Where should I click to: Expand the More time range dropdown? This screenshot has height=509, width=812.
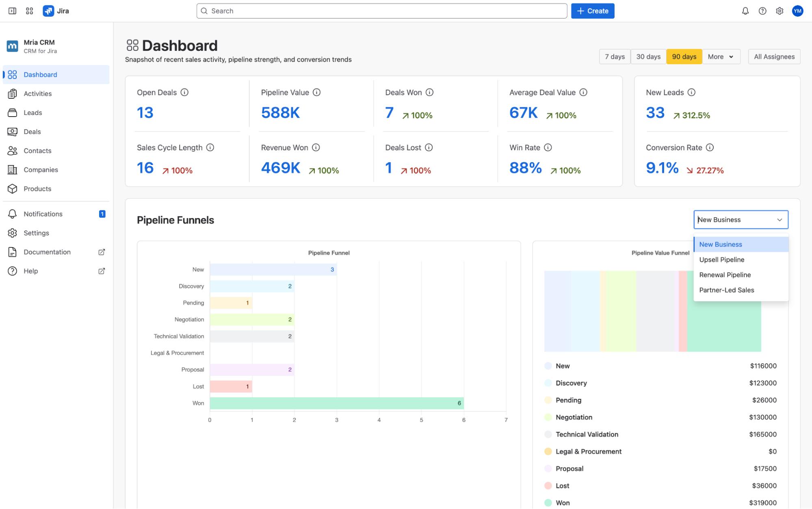[721, 56]
